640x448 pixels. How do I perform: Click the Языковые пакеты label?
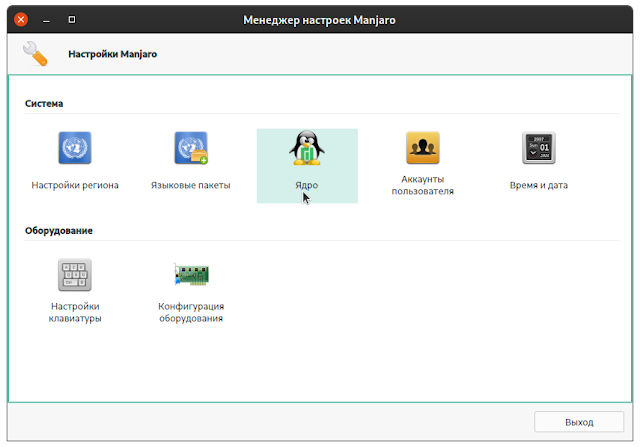[191, 185]
